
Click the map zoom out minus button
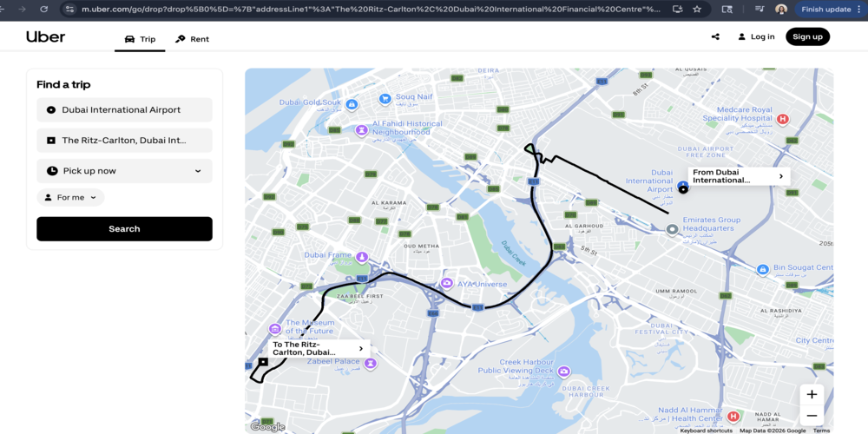[x=812, y=415]
